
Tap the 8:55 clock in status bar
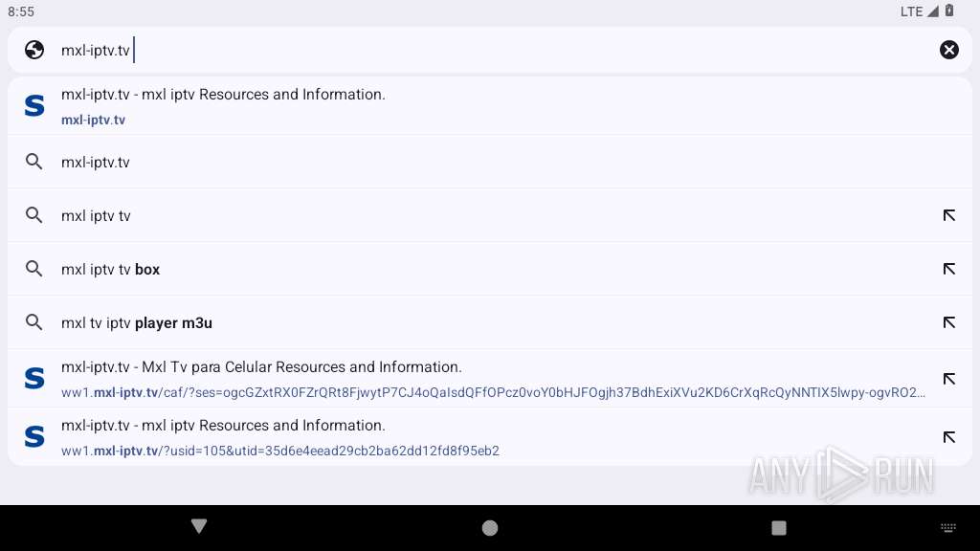(21, 11)
